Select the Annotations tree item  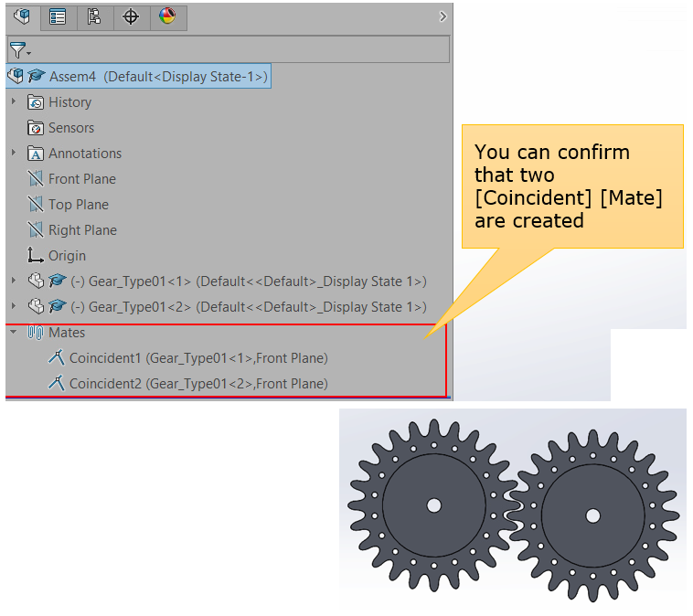85,154
